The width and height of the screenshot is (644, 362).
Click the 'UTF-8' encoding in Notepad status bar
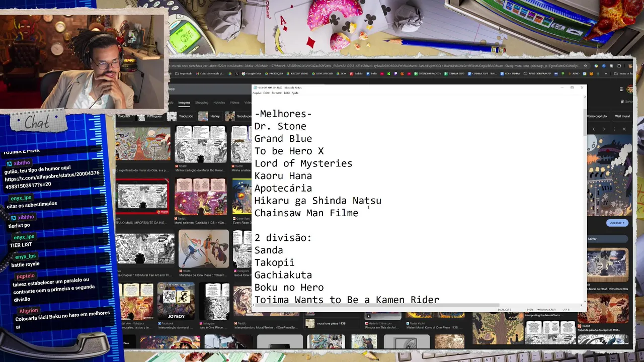click(x=566, y=310)
